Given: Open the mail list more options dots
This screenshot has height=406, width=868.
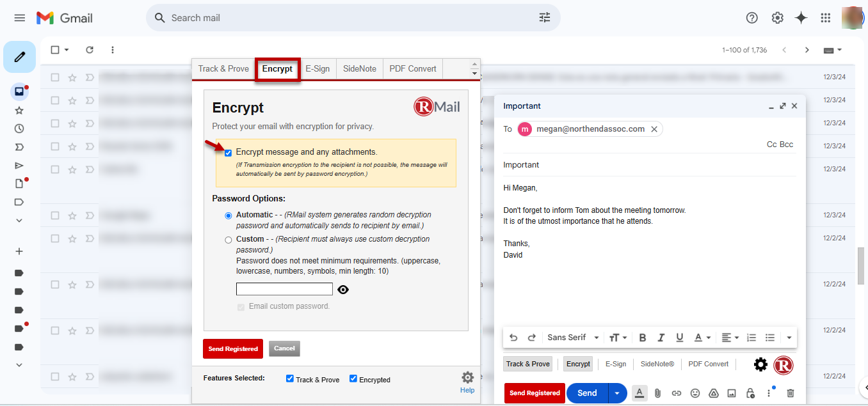Looking at the screenshot, I should [x=113, y=50].
